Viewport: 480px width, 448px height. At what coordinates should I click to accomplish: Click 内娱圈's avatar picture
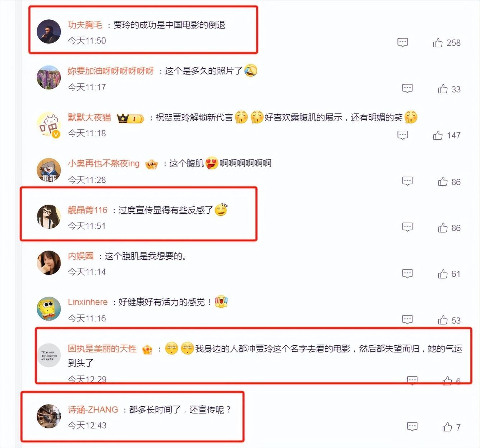[49, 262]
